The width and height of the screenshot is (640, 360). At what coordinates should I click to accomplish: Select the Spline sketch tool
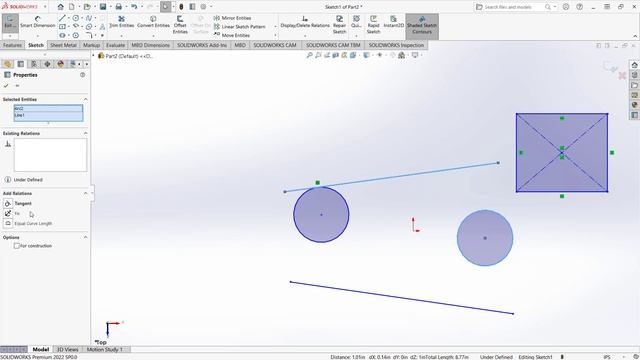tap(89, 18)
